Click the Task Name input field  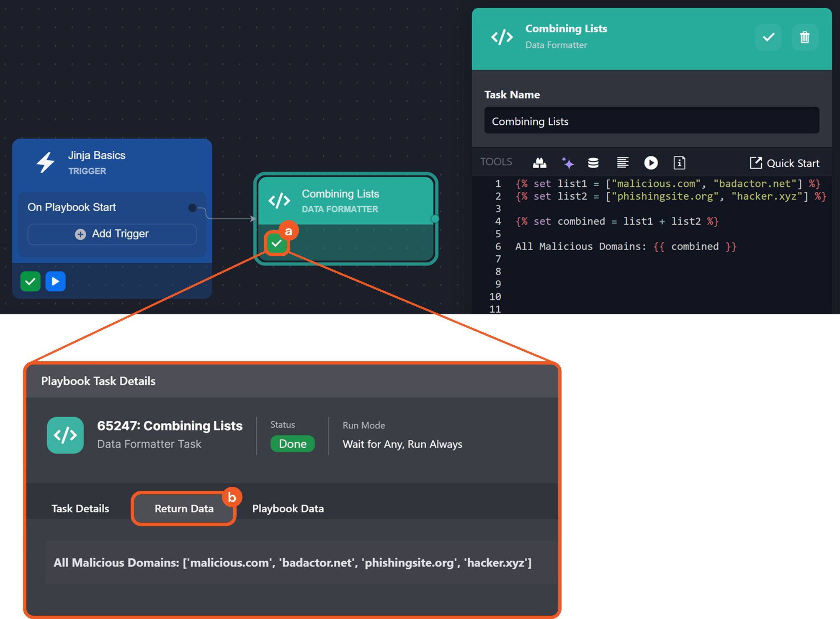point(651,121)
